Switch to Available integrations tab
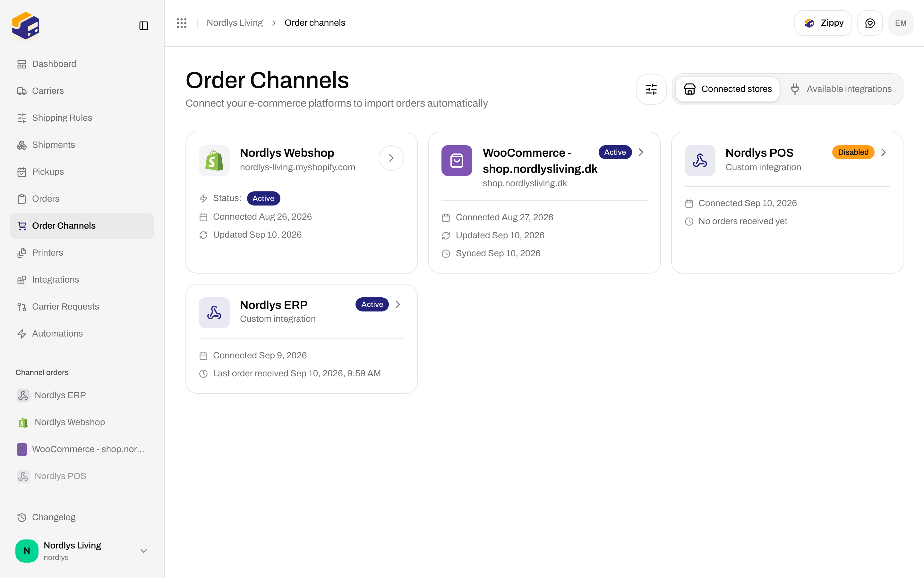The width and height of the screenshot is (924, 578). tap(841, 89)
